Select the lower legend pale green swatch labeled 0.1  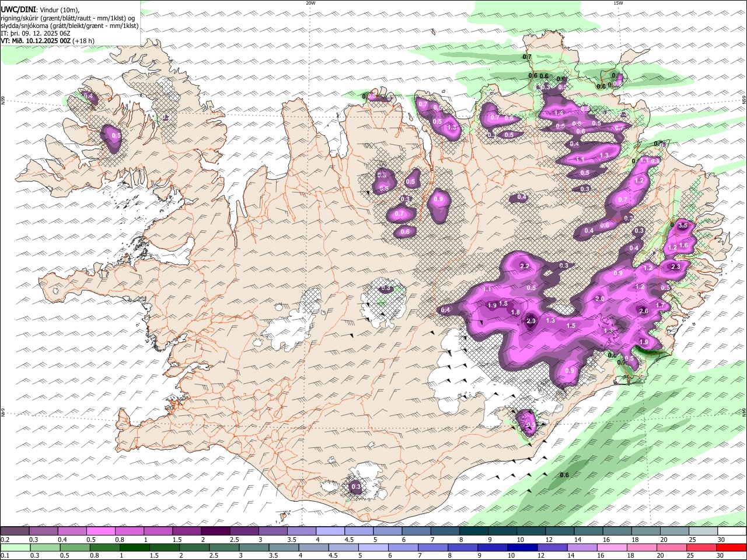[x=16, y=548]
